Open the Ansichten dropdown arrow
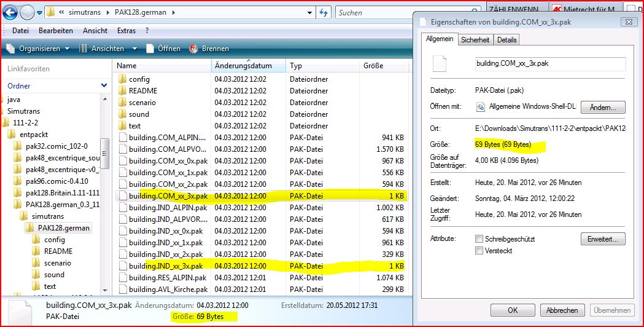Viewport: 644px width, 327px height. pyautogui.click(x=136, y=49)
